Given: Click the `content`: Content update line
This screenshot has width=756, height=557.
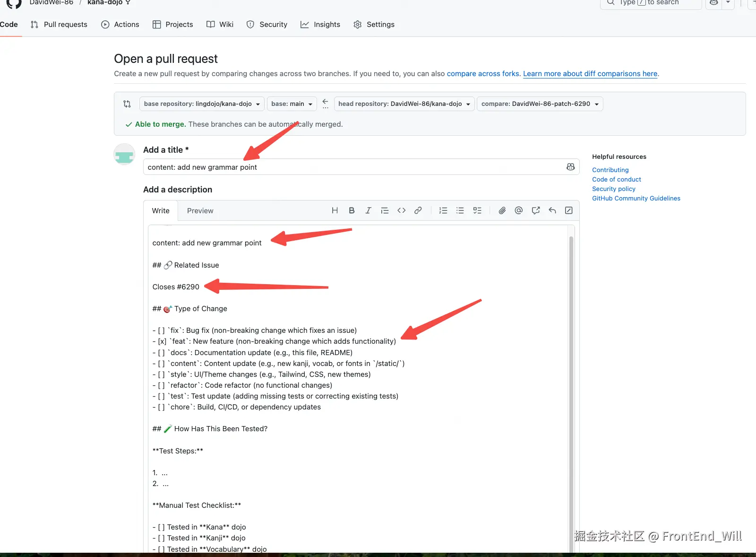Looking at the screenshot, I should click(278, 364).
